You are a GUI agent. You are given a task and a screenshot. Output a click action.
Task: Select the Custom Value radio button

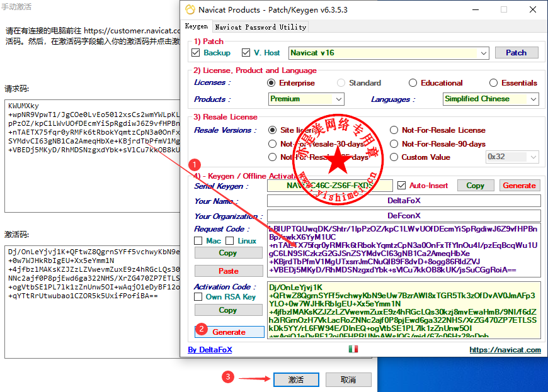[394, 157]
